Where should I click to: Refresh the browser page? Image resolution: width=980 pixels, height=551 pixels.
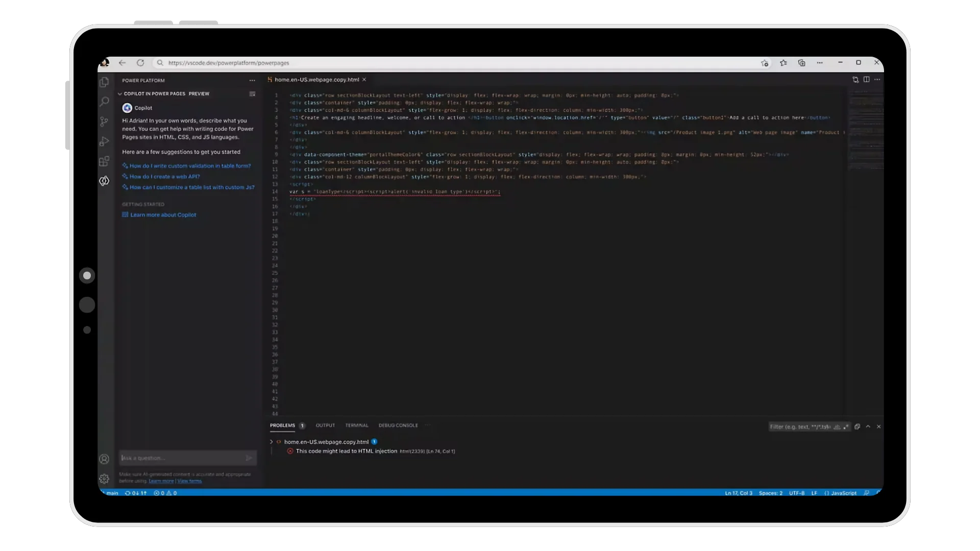[x=140, y=63]
